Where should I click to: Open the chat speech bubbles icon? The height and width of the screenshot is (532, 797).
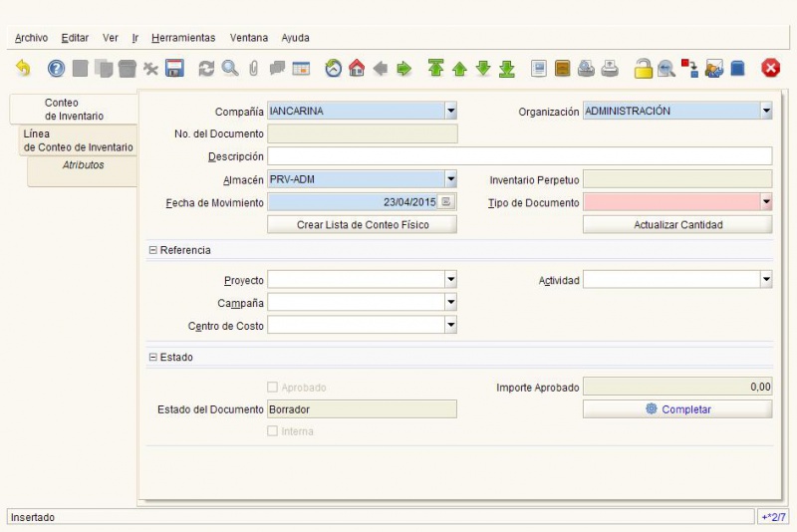point(277,68)
